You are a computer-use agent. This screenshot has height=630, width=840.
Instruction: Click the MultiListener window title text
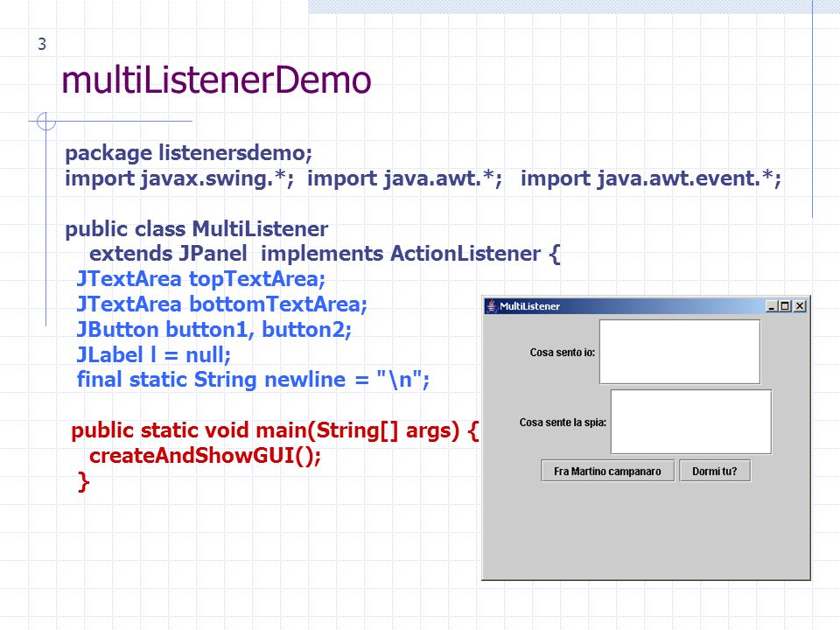coord(530,306)
